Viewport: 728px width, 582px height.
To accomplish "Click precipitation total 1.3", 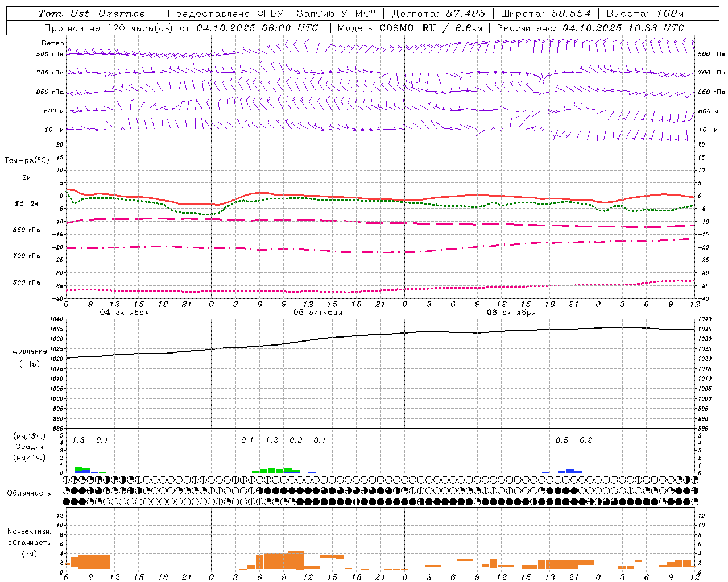I will click(x=78, y=440).
